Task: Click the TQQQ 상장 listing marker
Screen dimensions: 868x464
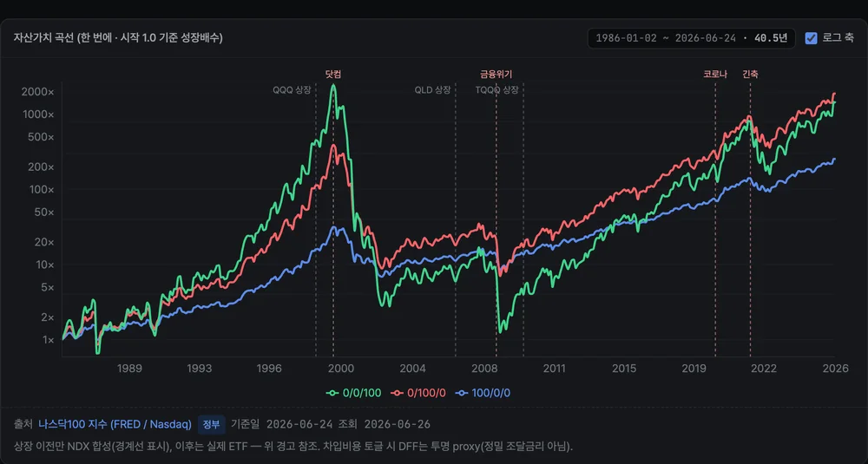Action: [x=497, y=89]
